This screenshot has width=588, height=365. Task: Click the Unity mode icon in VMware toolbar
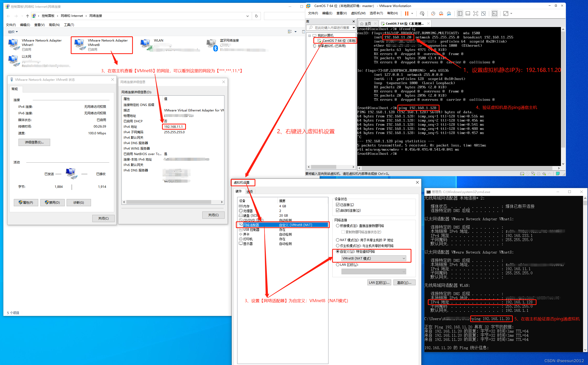(x=483, y=14)
